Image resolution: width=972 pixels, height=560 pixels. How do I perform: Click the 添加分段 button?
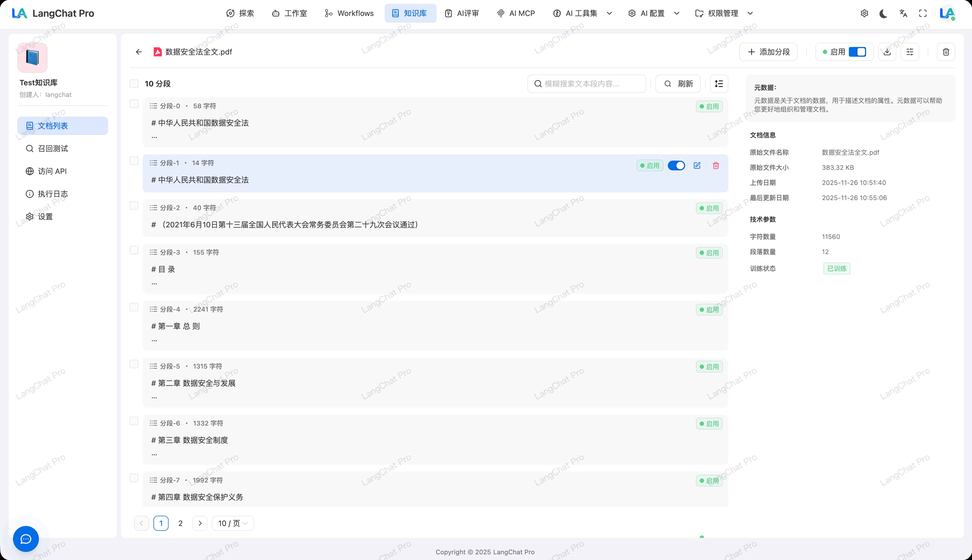(x=768, y=52)
